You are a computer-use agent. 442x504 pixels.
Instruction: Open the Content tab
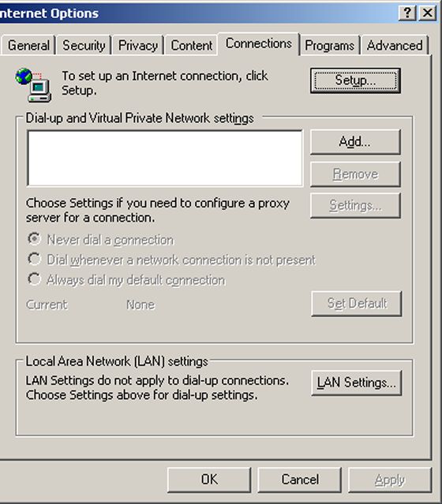pos(192,45)
